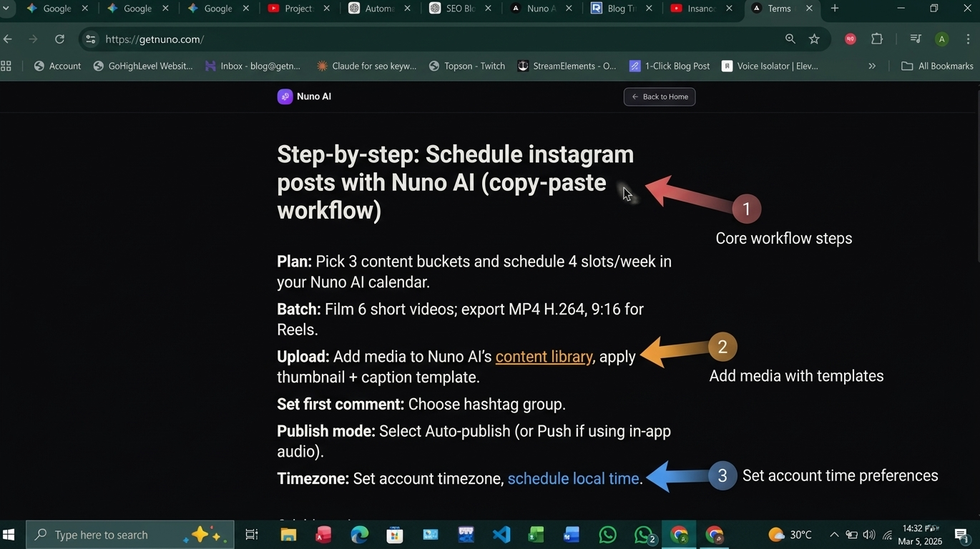Follow the schedule local time link
This screenshot has width=980, height=549.
573,479
